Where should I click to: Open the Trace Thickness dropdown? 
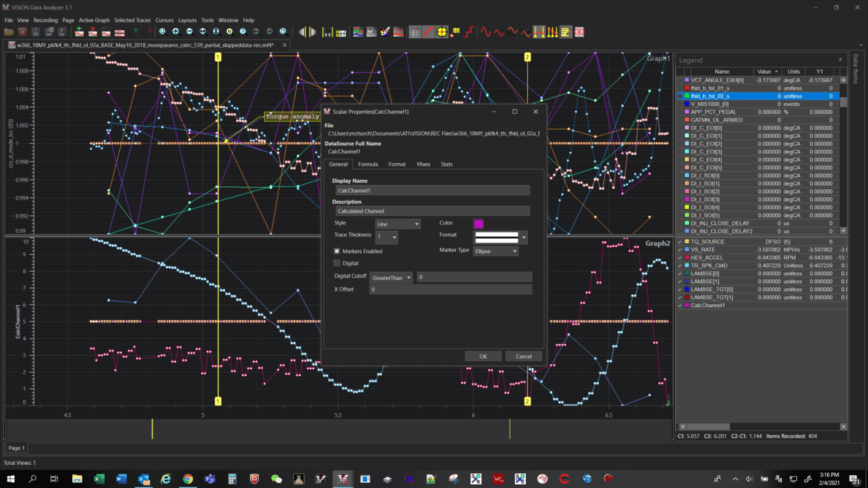click(x=386, y=237)
